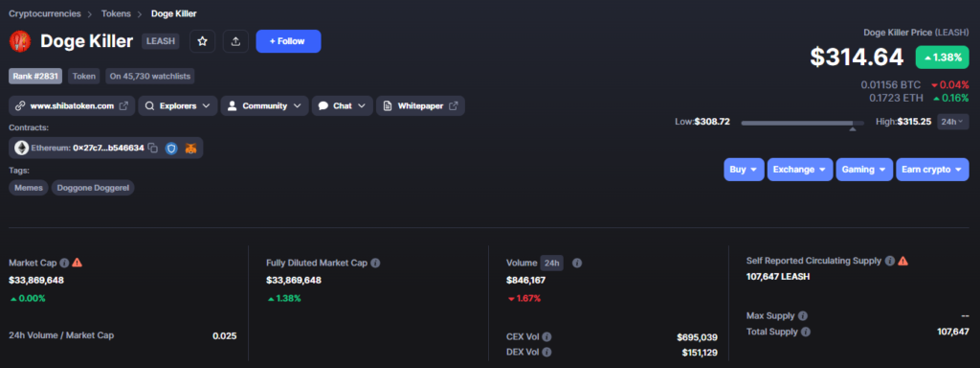
Task: Select the 0.1723 ETH value
Action: [896, 98]
